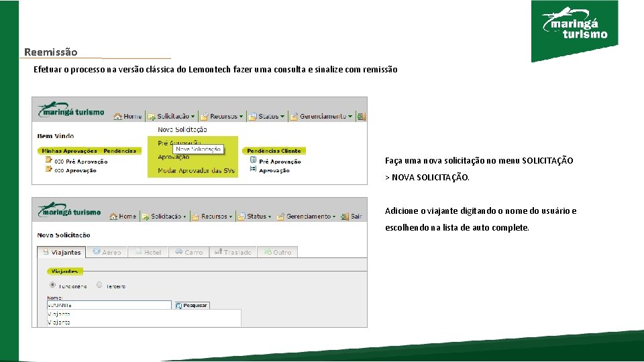Click the Home house icon on Nova Solicitação screen
644x362 pixels.
[113, 217]
